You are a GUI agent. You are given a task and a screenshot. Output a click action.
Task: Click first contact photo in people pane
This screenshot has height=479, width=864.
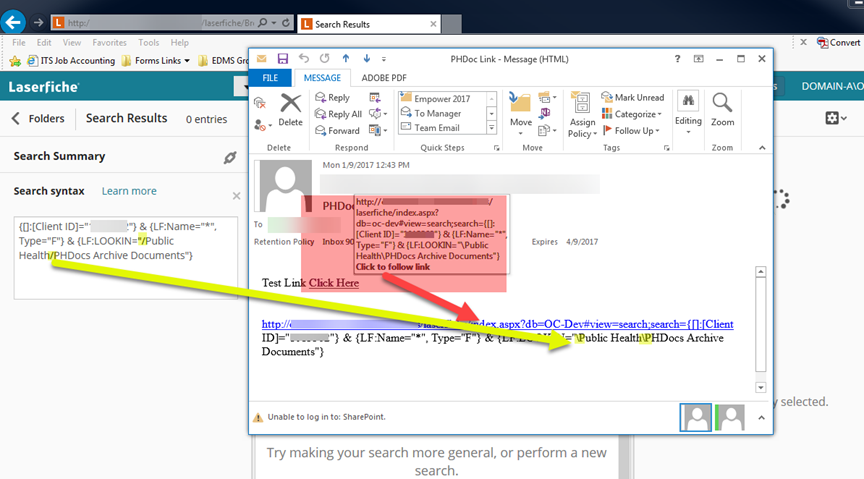click(x=695, y=417)
